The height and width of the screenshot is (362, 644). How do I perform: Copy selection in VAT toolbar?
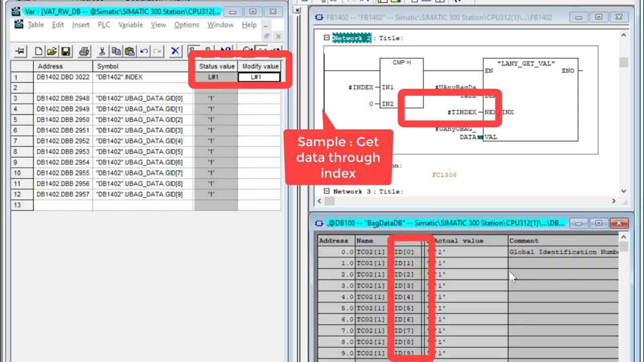tap(116, 51)
